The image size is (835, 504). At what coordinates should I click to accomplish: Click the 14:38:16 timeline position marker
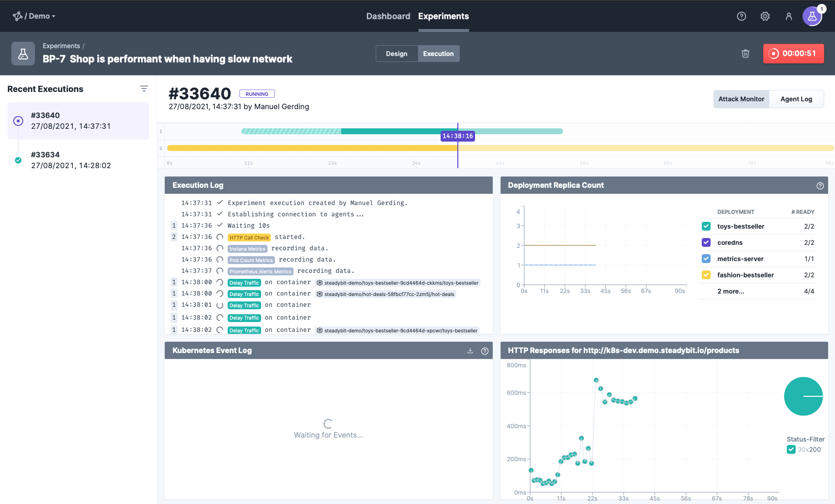[x=457, y=136]
